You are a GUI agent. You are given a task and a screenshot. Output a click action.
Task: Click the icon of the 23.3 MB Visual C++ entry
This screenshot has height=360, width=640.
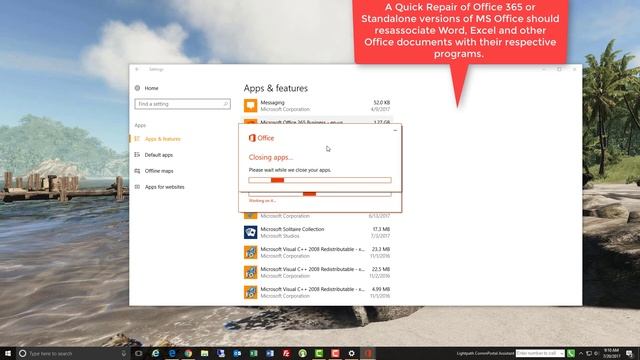click(x=251, y=252)
